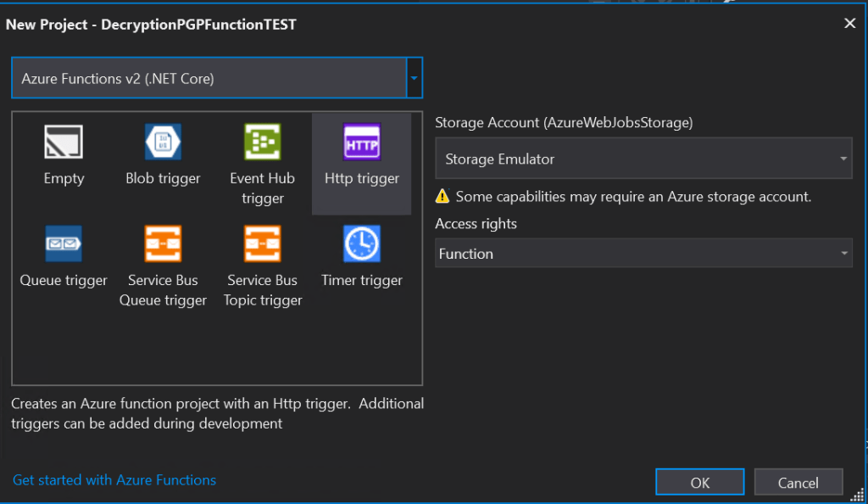
Task: Pick the Service Bus Topic trigger template
Action: 262,244
